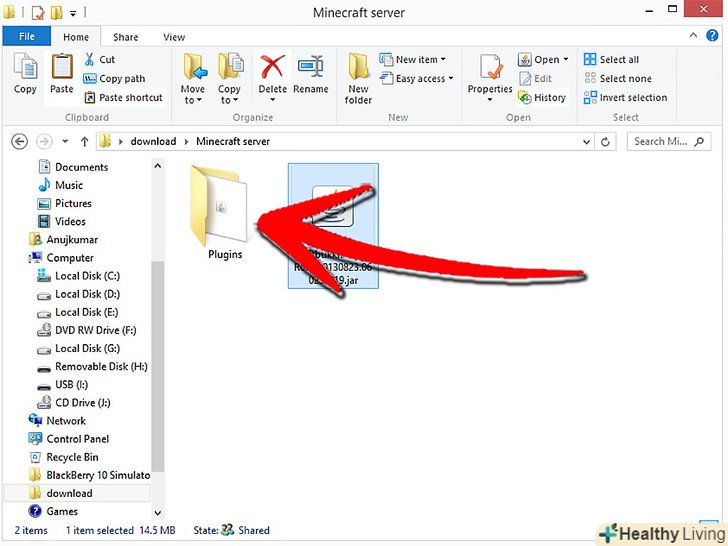The image size is (728, 546).
Task: Open the Easy access dropdown
Action: click(416, 78)
